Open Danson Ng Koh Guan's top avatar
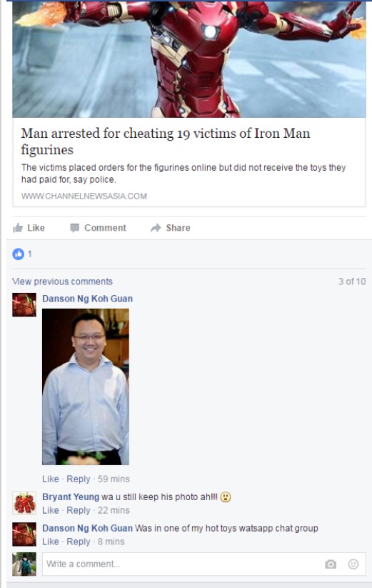Viewport: 372px width, 588px height. click(x=24, y=304)
